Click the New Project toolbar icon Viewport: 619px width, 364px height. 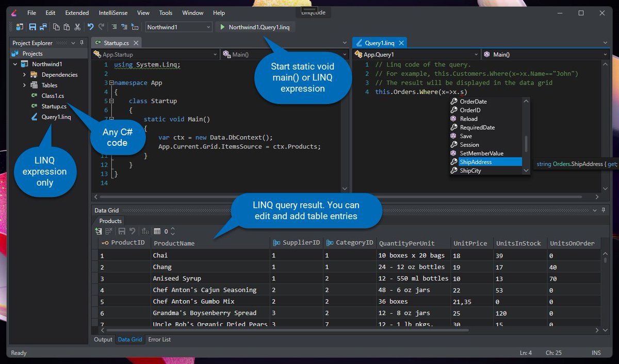pos(20,27)
